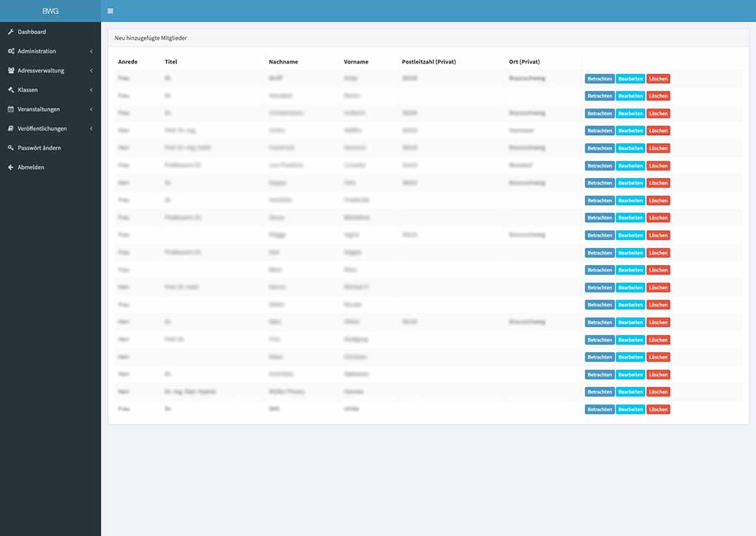The image size is (756, 536).
Task: Click Bearbeiten in the second table row
Action: click(630, 96)
